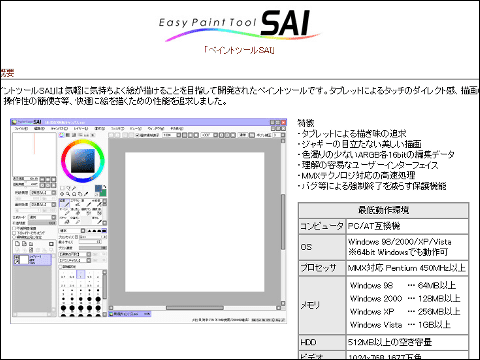Create a new layer set folder
The image size is (480, 360).
(x=31, y=244)
